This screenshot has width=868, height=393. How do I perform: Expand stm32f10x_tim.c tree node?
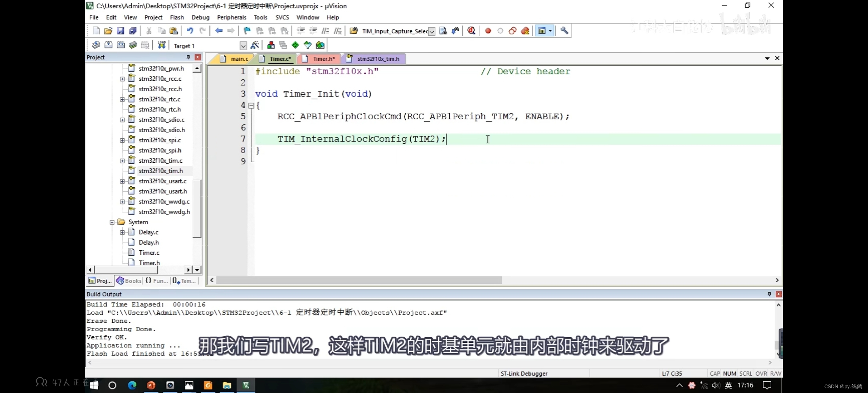[122, 161]
